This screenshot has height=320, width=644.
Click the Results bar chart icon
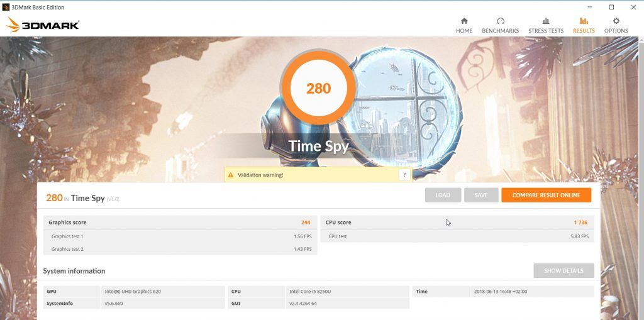(584, 21)
